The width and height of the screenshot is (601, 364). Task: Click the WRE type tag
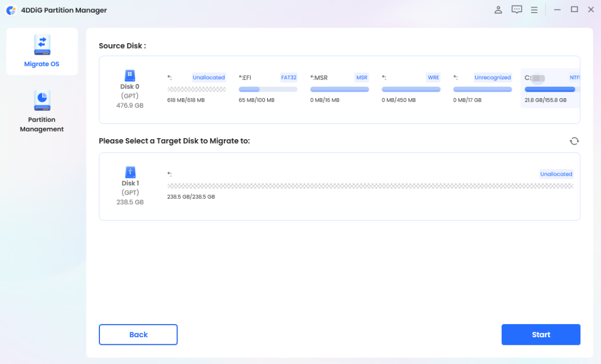point(433,77)
